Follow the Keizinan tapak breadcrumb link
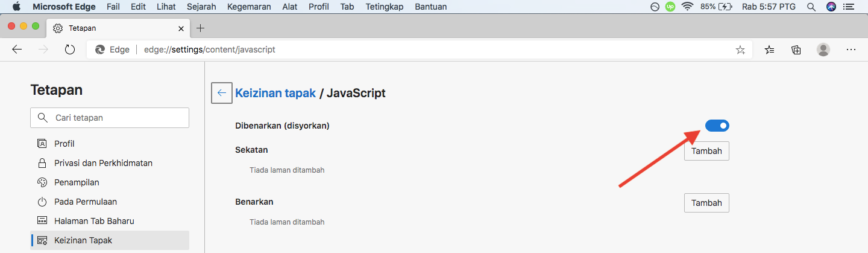Viewport: 868px width, 253px height. pos(275,93)
